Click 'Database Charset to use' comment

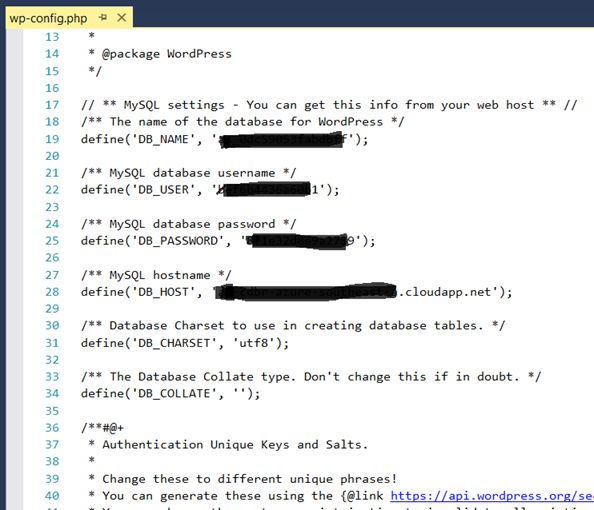293,326
